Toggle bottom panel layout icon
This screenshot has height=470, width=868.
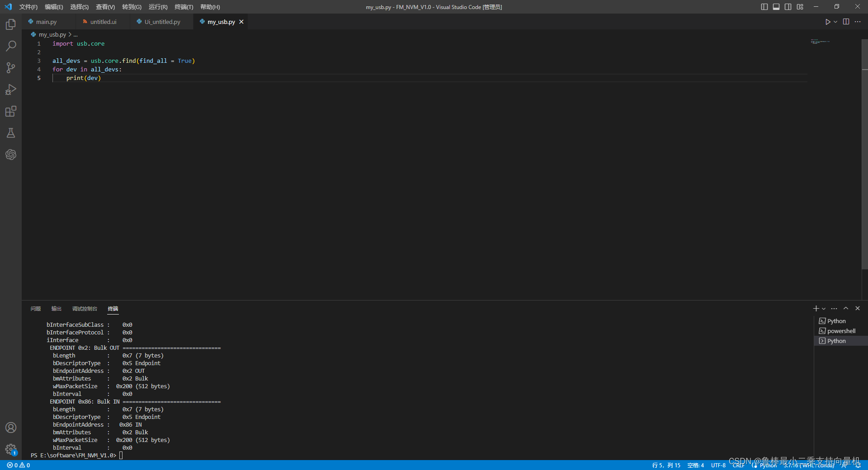tap(776, 7)
